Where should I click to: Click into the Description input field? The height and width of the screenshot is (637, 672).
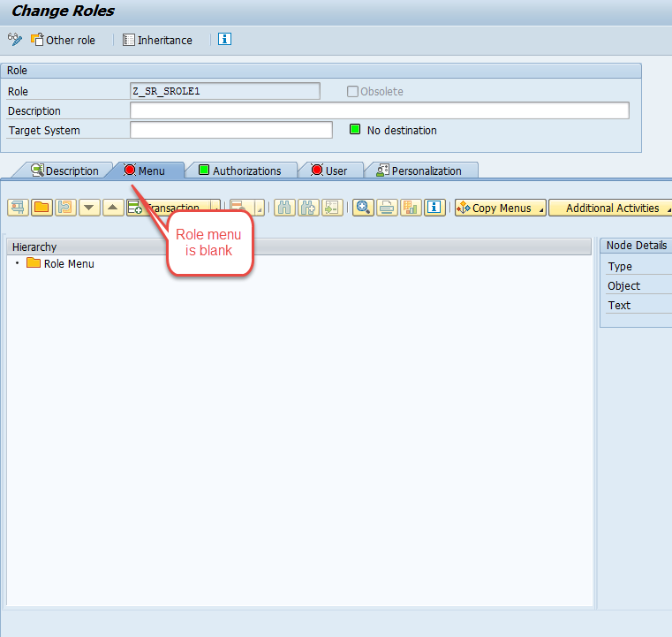coord(380,110)
